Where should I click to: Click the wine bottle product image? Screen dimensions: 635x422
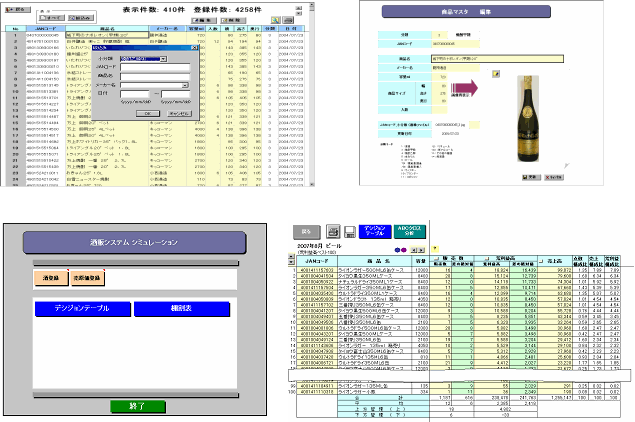click(x=528, y=119)
